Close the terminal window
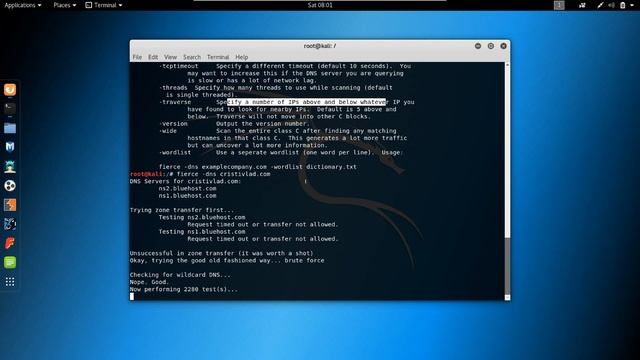This screenshot has height=360, width=640. pos(503,46)
